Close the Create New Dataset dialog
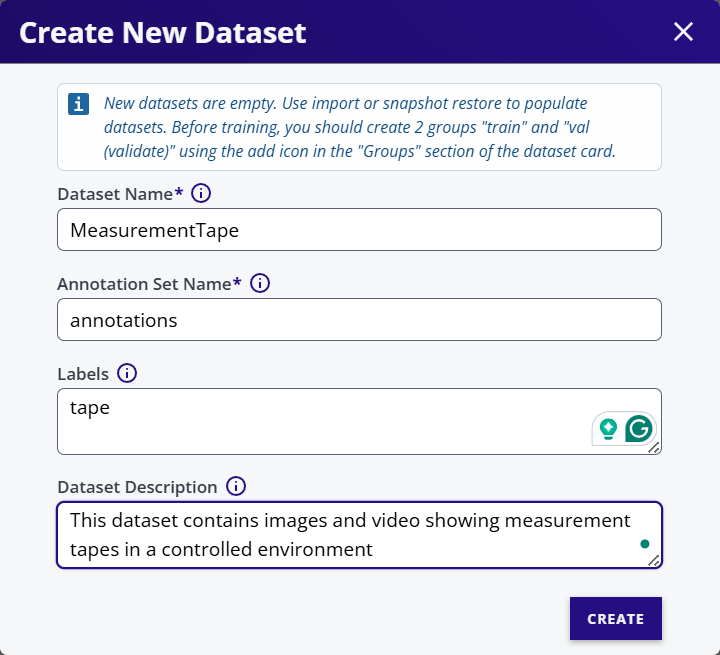The height and width of the screenshot is (655, 720). click(683, 32)
